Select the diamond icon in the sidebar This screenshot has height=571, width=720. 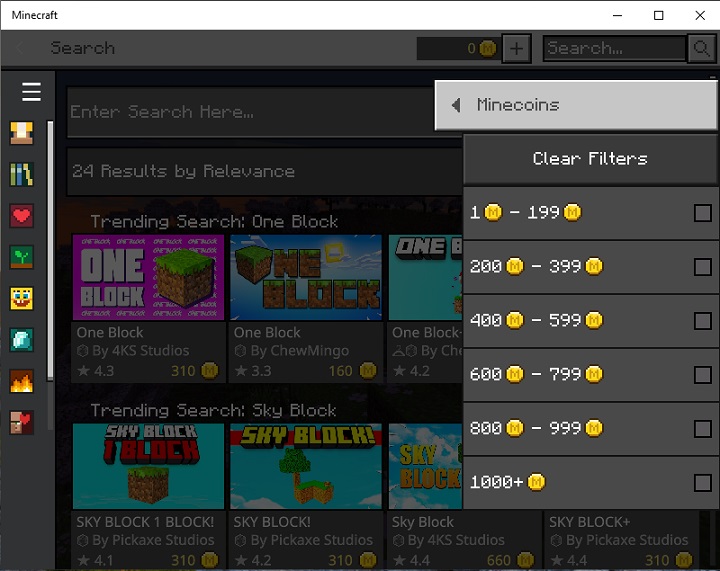coord(22,339)
